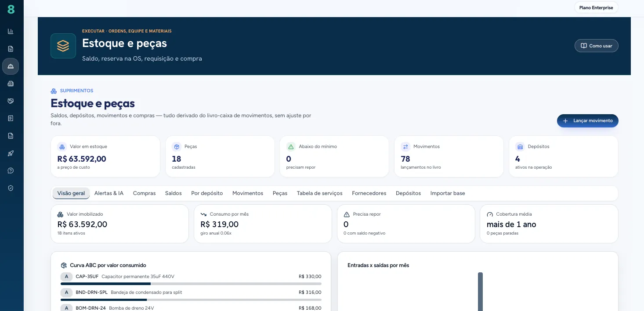644x311 pixels.
Task: Click the Como usar button
Action: 597,46
